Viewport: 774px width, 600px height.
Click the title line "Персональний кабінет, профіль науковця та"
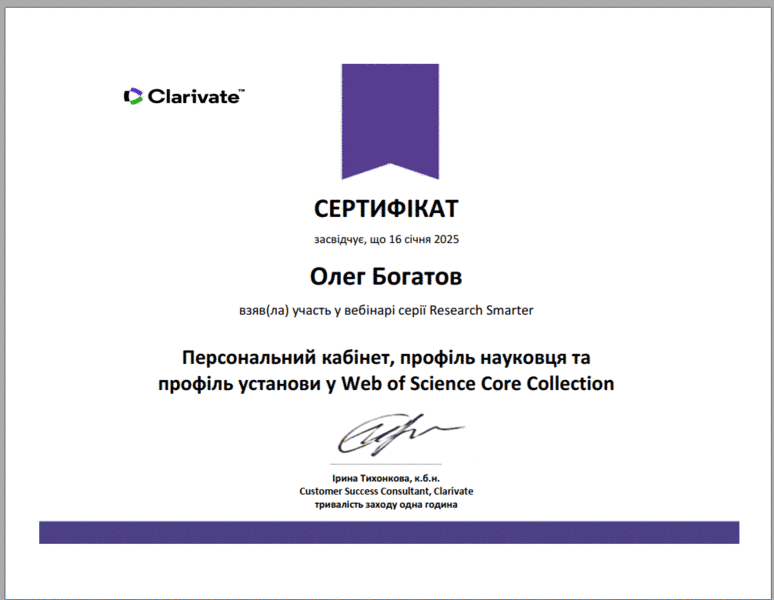coord(386,358)
